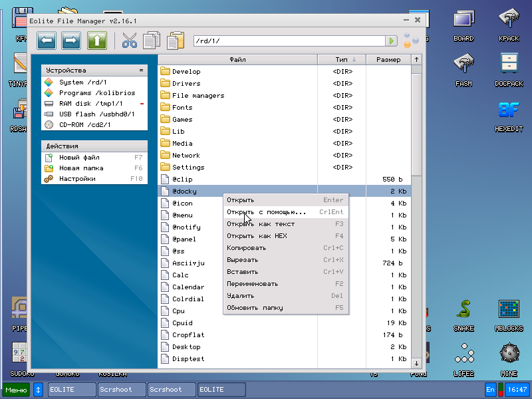Viewport: 532px width, 399px height.
Task: Go back with the left arrow button
Action: click(47, 41)
